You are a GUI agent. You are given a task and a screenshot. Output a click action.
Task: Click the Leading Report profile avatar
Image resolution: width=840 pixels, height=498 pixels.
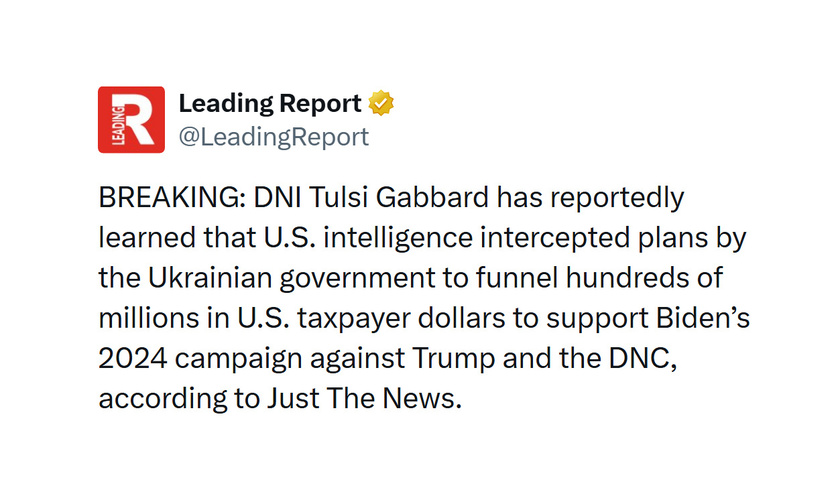[131, 120]
